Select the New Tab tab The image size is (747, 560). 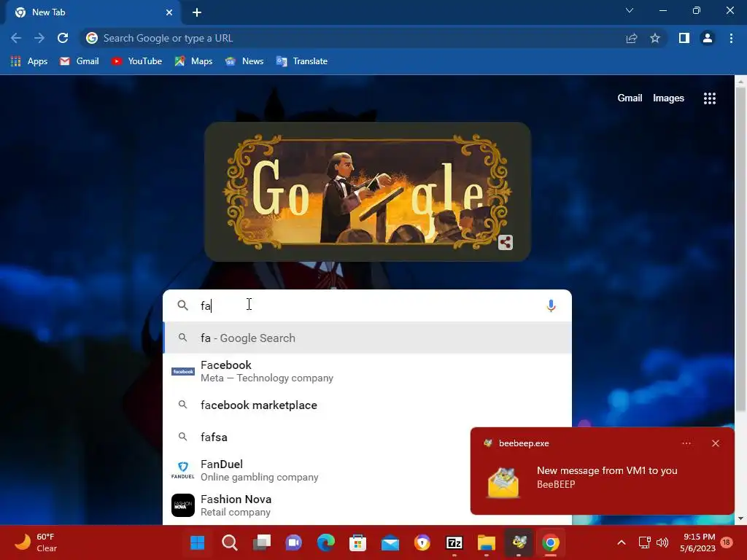point(93,12)
